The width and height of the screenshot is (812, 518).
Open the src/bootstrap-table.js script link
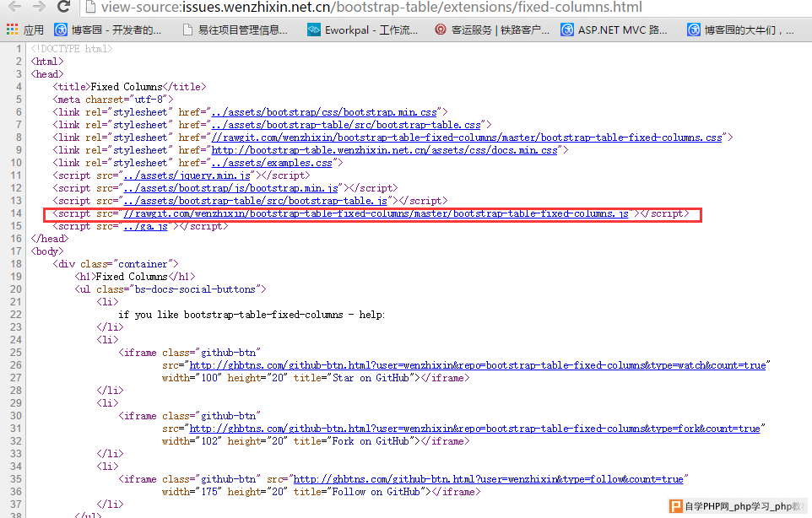255,201
